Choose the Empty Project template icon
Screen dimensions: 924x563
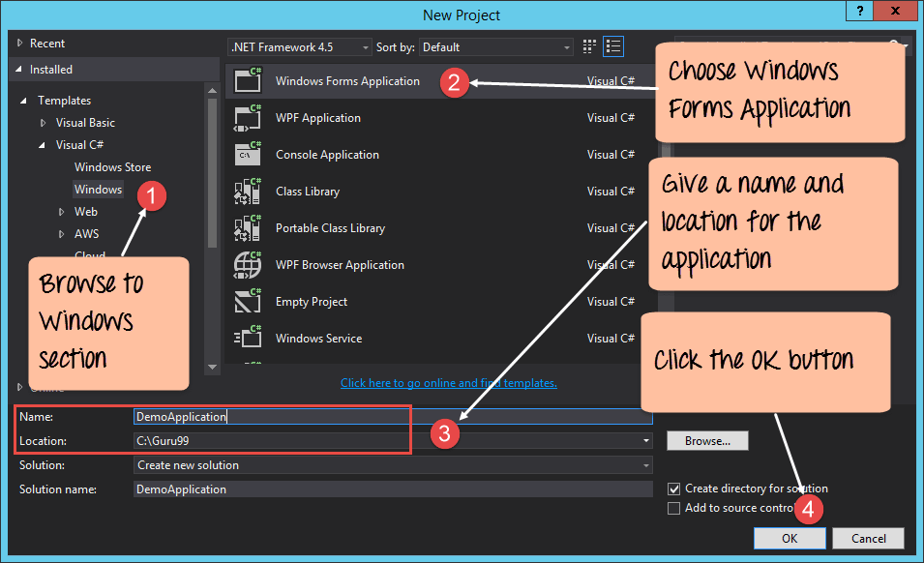click(x=248, y=302)
